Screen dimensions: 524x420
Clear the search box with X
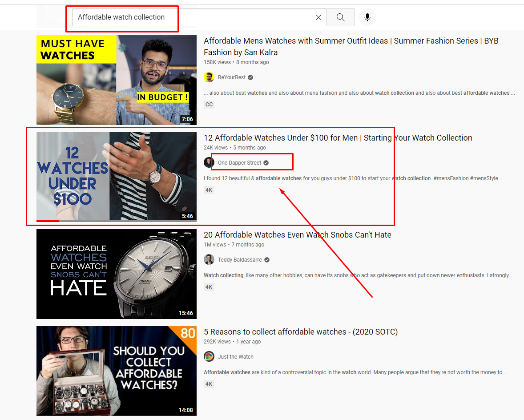coord(318,17)
